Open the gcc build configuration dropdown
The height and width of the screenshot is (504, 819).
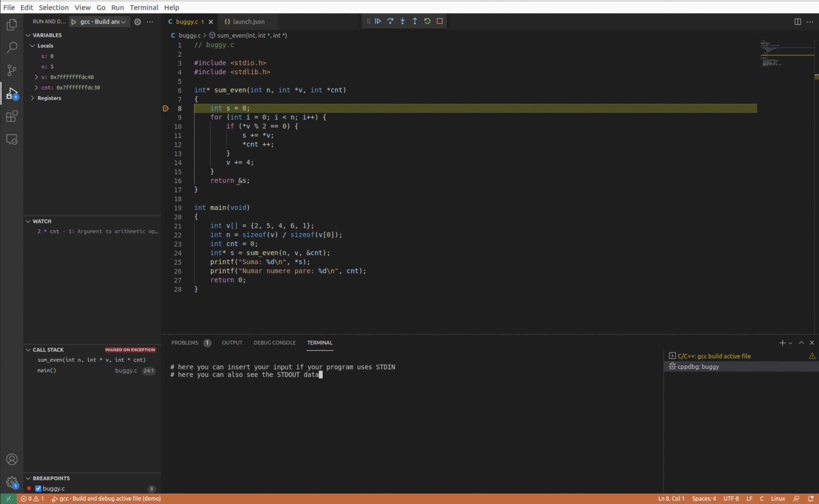pyautogui.click(x=122, y=21)
